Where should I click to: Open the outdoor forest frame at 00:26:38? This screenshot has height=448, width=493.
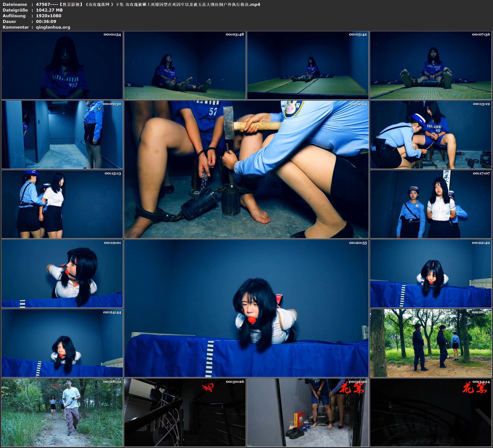click(431, 343)
